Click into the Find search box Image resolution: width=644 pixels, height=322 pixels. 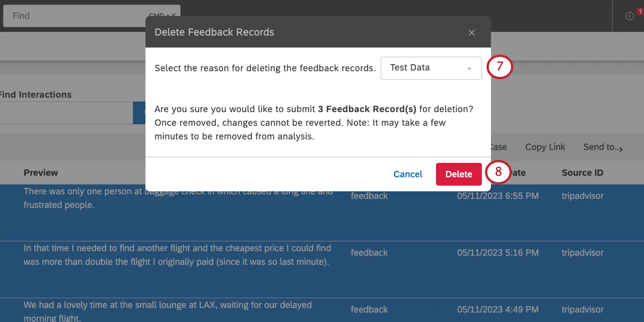tap(76, 16)
